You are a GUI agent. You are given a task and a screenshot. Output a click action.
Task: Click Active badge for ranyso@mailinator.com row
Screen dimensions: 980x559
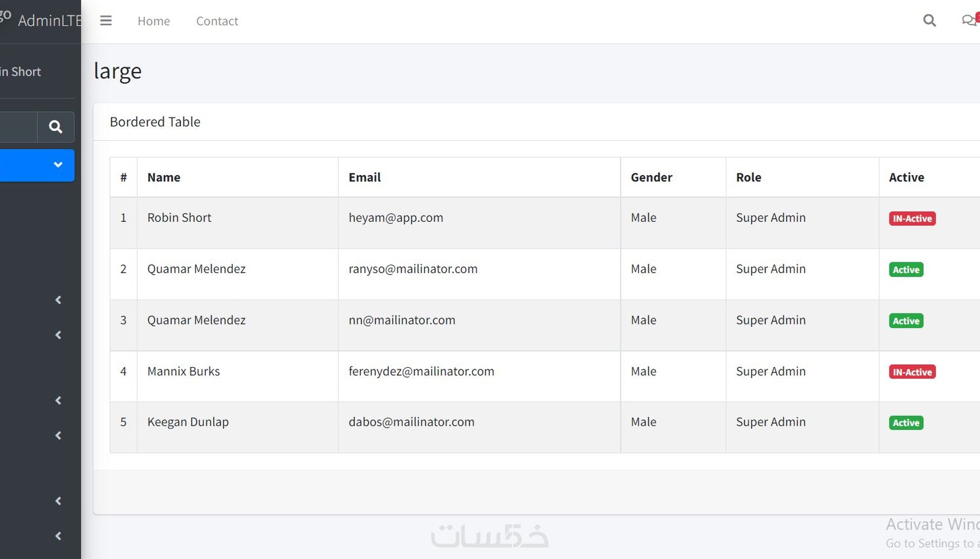(906, 270)
